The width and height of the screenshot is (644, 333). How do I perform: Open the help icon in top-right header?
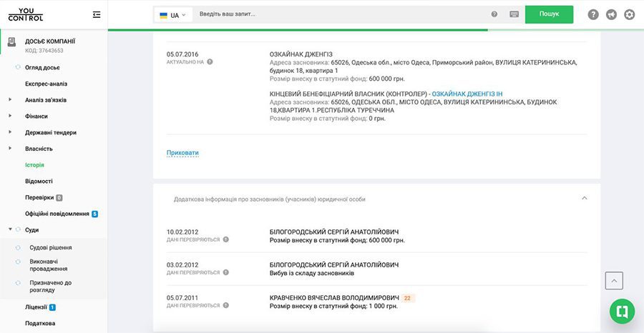point(593,15)
